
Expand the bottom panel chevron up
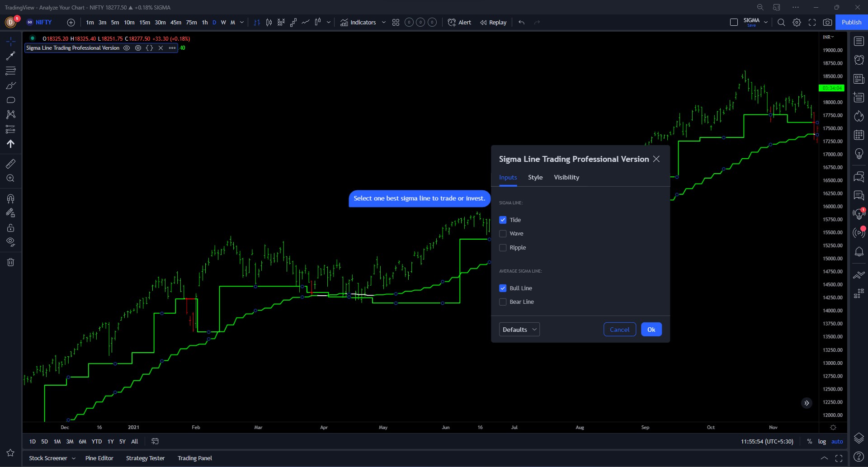(x=824, y=458)
